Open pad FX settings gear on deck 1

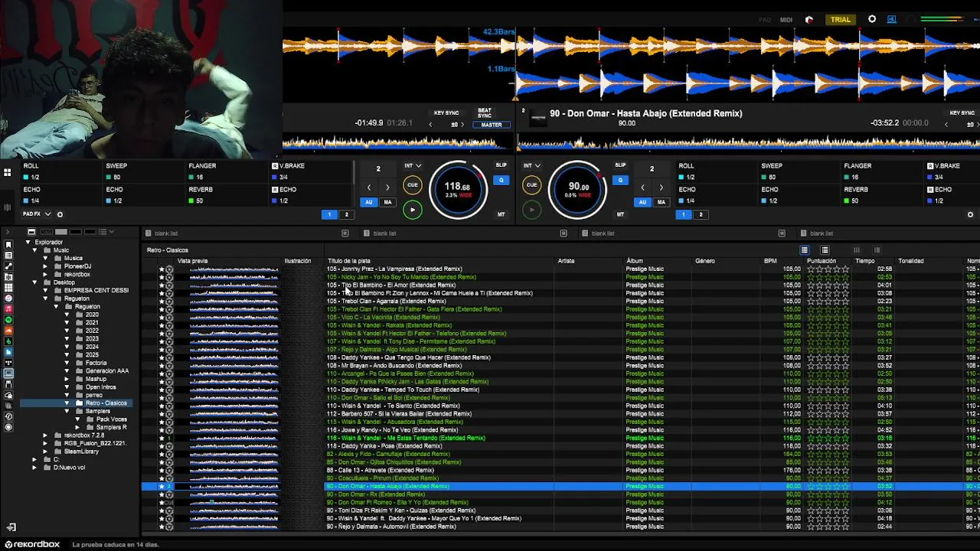(60, 214)
